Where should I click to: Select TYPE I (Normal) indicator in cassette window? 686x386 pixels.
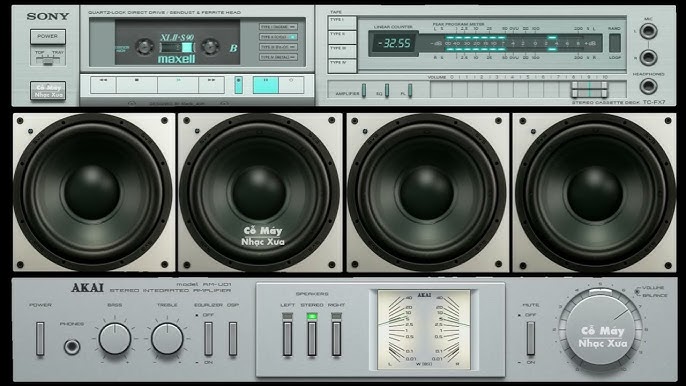[278, 27]
